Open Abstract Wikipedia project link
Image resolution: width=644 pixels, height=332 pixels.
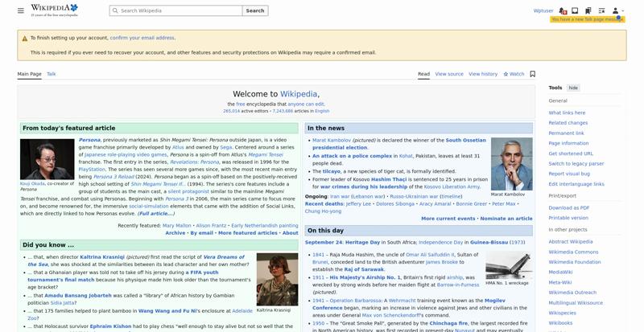click(x=571, y=242)
